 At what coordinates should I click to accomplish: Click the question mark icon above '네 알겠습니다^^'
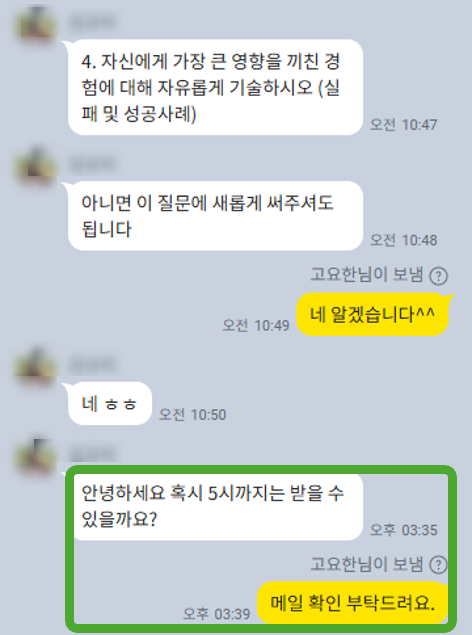(438, 276)
